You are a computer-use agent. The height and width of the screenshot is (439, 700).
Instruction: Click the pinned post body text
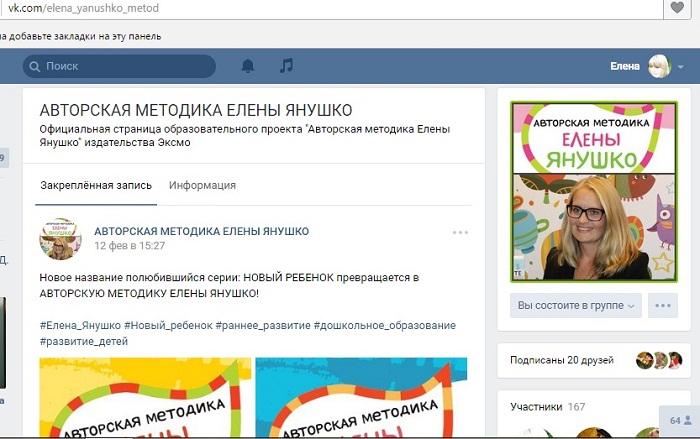[229, 285]
